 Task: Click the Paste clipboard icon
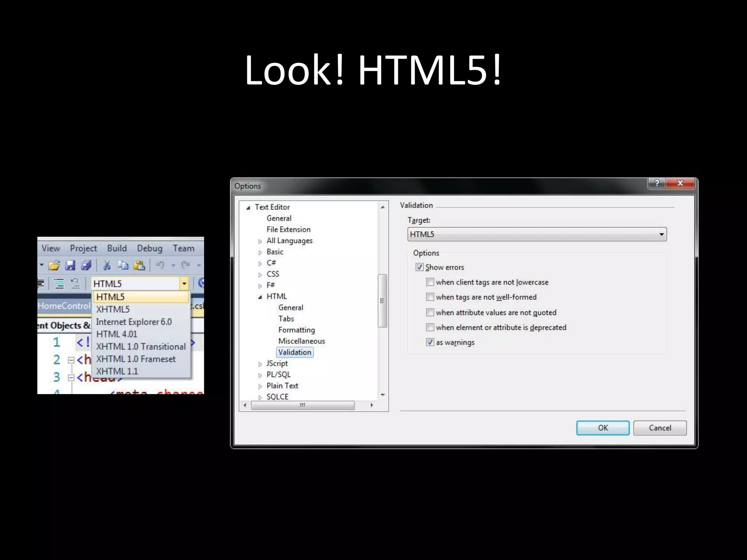[139, 265]
